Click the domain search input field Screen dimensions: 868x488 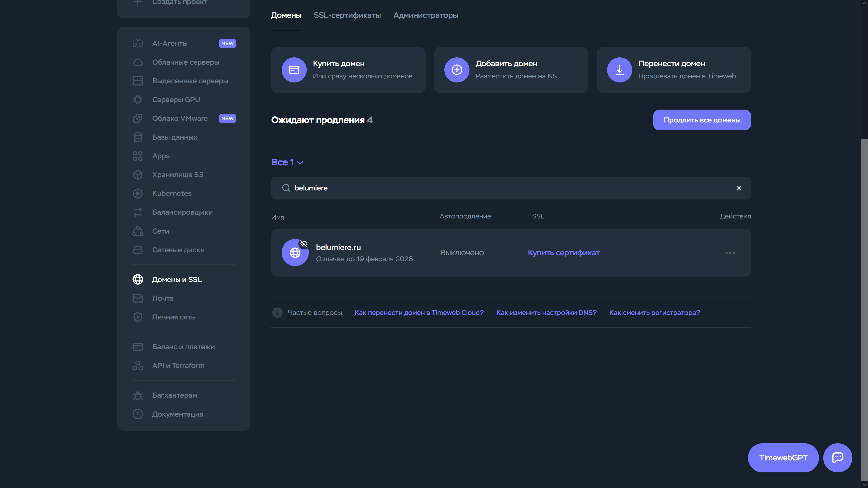click(x=505, y=188)
